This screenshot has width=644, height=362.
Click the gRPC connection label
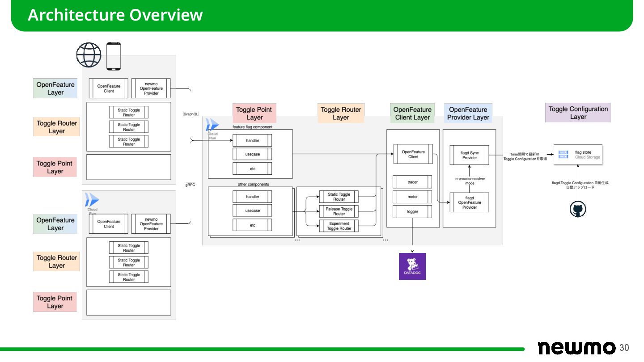click(x=190, y=185)
